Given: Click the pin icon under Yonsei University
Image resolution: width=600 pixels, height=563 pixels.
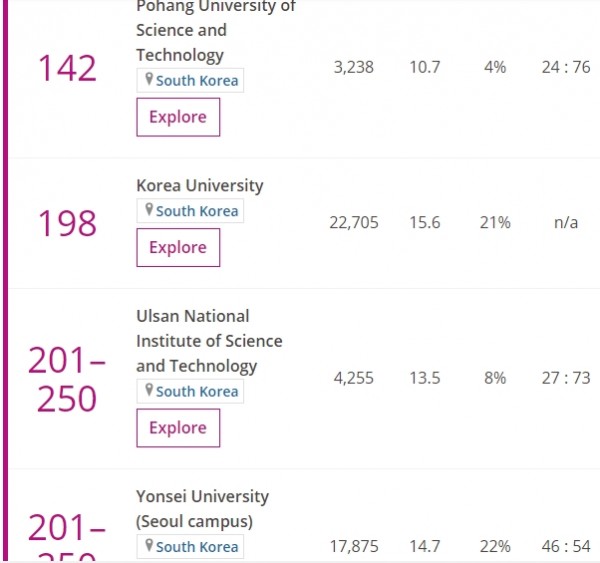Looking at the screenshot, I should [x=149, y=545].
